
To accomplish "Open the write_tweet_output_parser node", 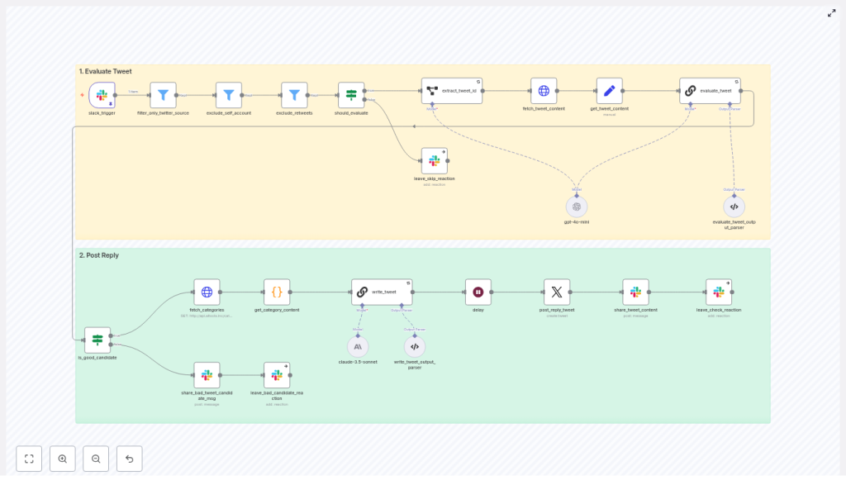I will coord(414,346).
